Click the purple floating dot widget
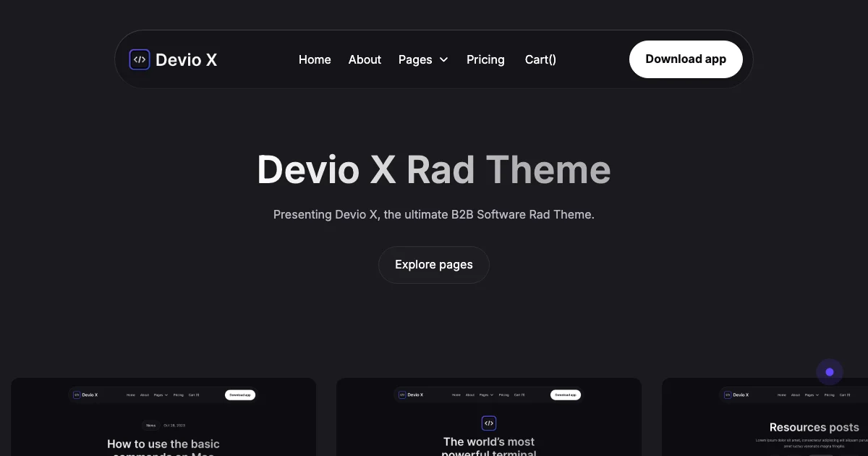This screenshot has width=868, height=456. click(x=830, y=372)
